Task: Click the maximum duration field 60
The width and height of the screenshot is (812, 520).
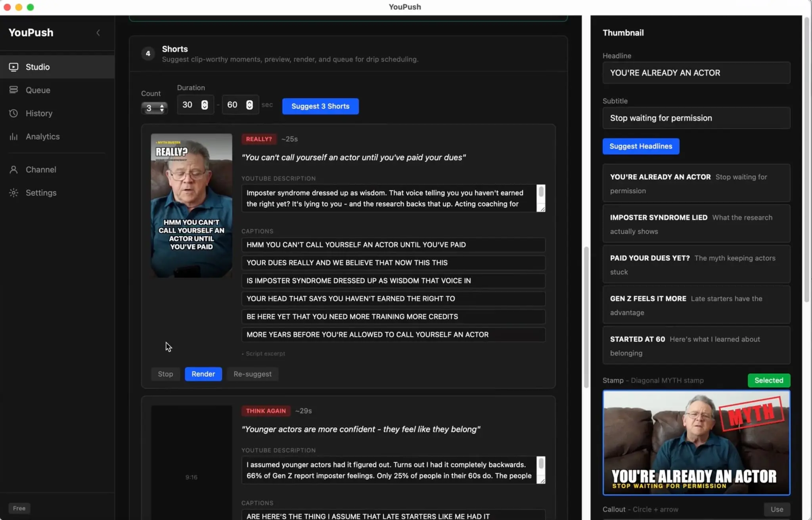Action: click(240, 105)
